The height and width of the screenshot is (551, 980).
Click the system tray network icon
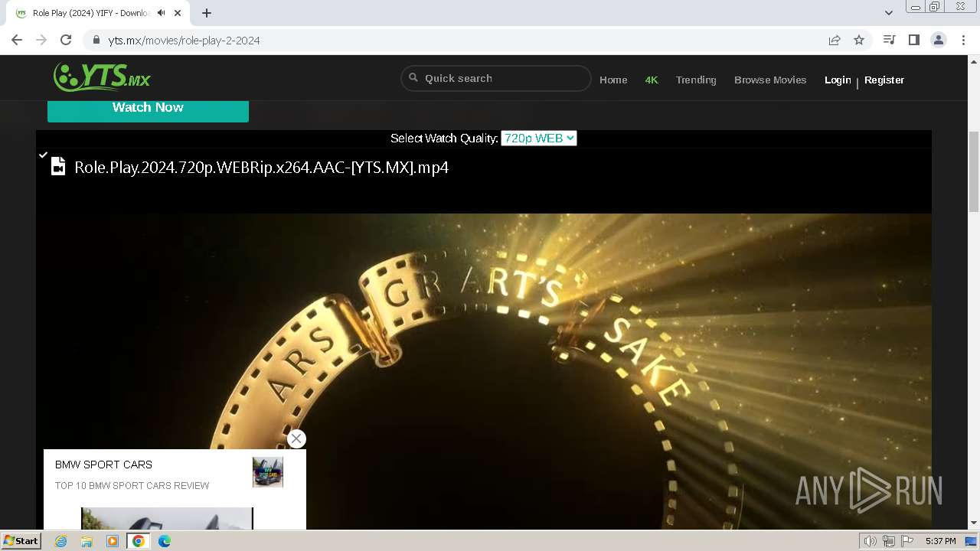point(889,541)
